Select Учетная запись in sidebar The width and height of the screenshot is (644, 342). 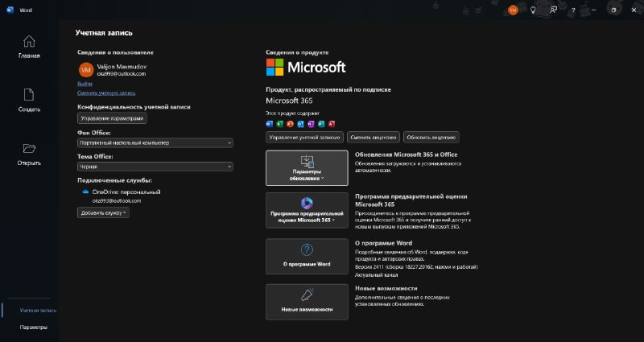[x=38, y=311]
